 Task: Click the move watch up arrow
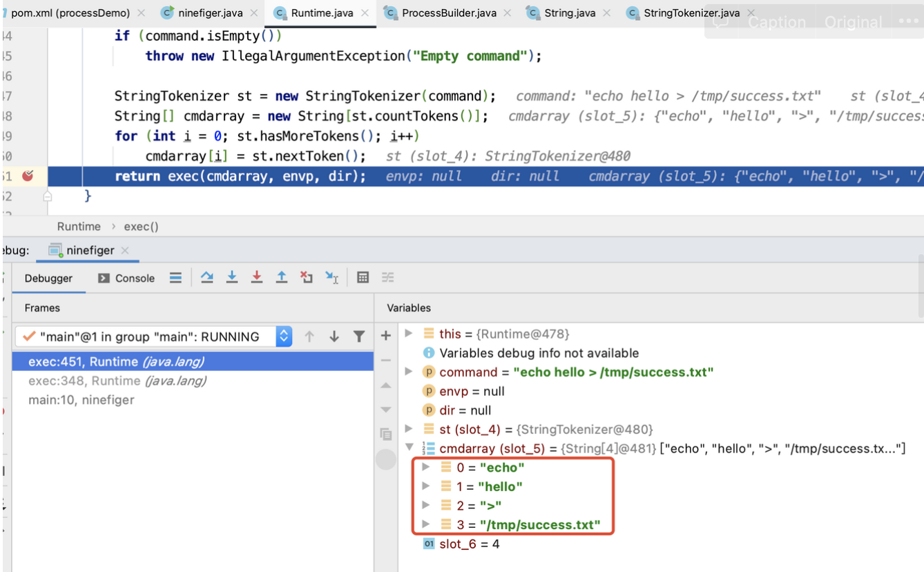coord(386,385)
